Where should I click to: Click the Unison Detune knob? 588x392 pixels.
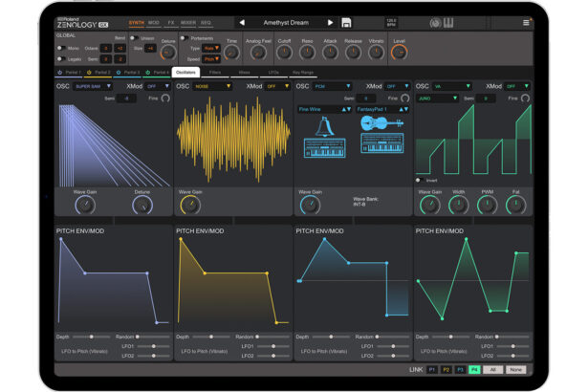(168, 53)
